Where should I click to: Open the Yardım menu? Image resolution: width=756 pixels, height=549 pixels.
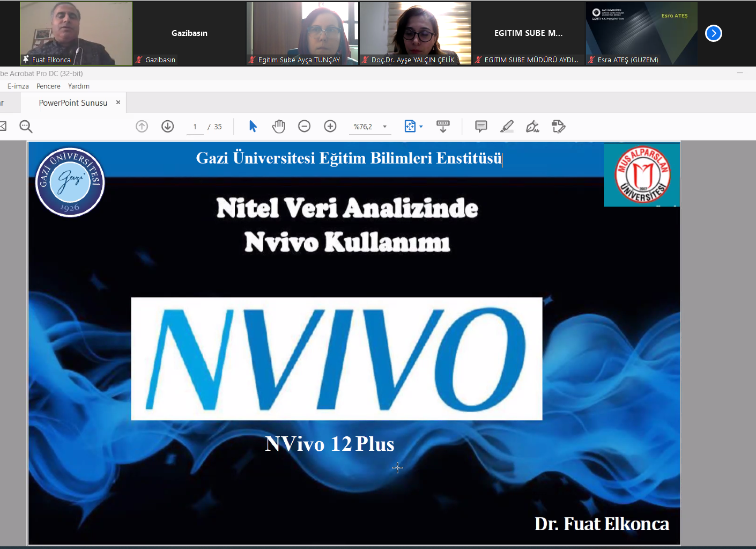pos(79,86)
